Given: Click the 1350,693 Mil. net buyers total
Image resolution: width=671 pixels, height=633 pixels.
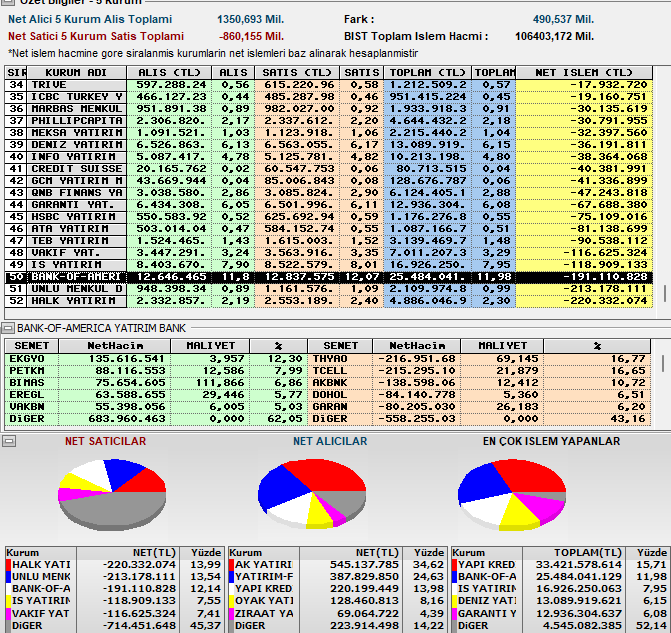Looking at the screenshot, I should tap(250, 19).
